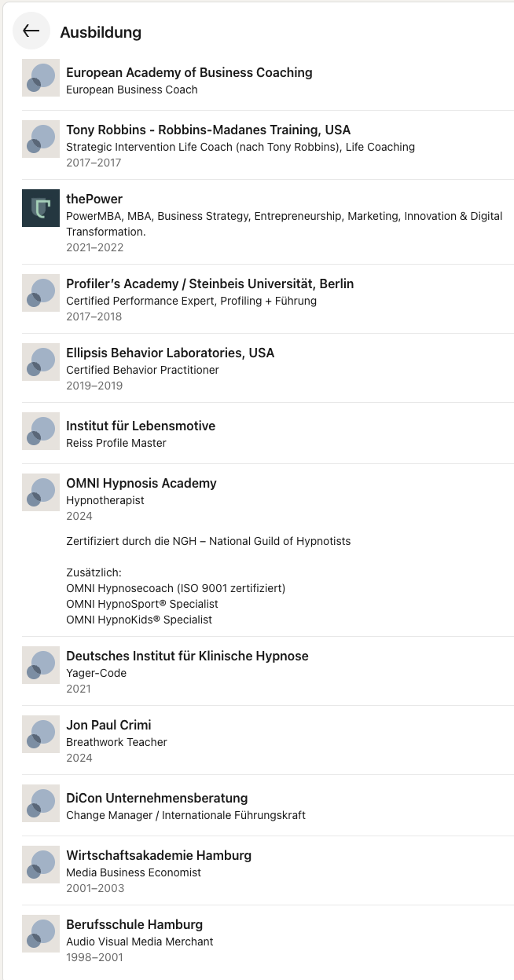Screen dimensions: 514x980
Task: Open Tony Robbins - Robbins-Madanes Training link
Action: (x=208, y=130)
